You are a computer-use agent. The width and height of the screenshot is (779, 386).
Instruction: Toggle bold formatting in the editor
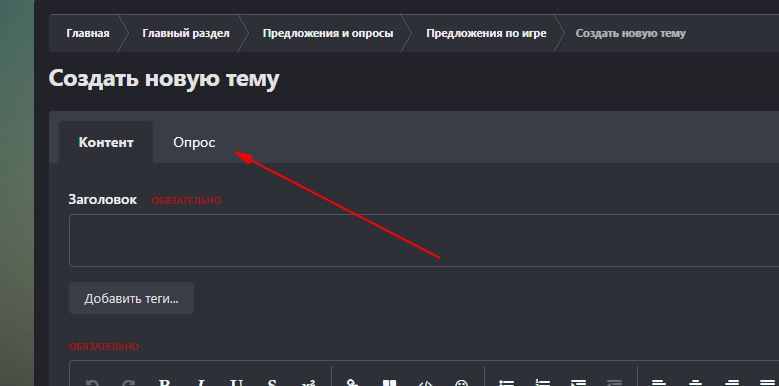[x=164, y=382]
